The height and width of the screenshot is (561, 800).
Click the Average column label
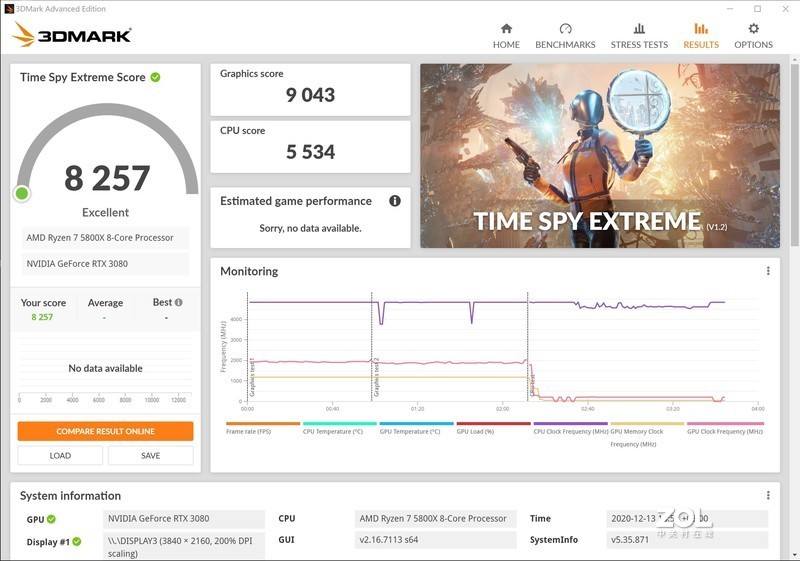point(105,302)
